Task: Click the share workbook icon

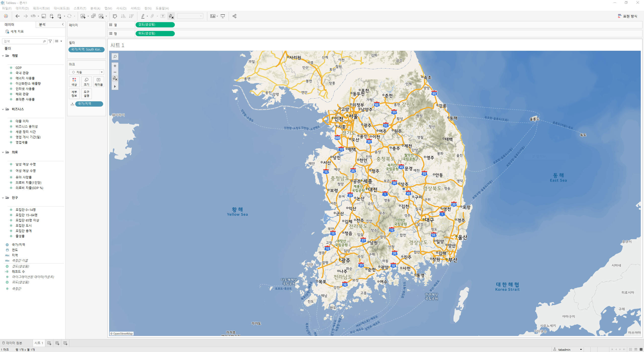Action: [234, 16]
